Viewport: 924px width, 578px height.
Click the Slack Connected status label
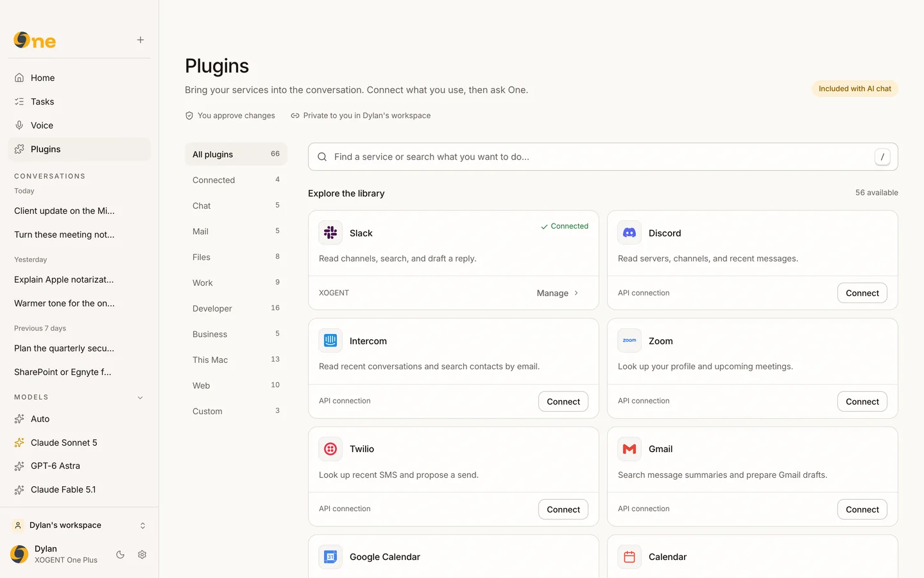565,226
